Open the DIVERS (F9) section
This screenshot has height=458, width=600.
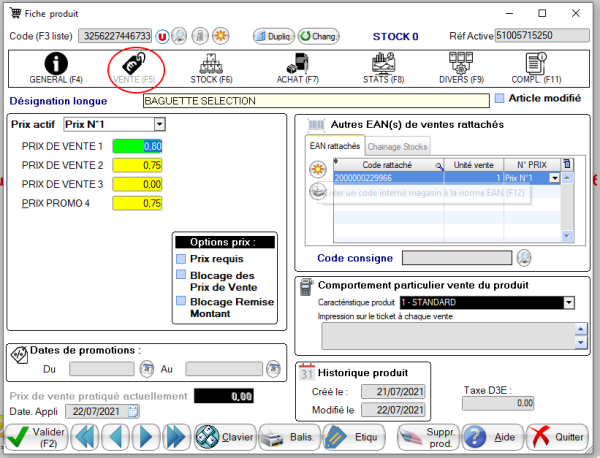click(461, 66)
